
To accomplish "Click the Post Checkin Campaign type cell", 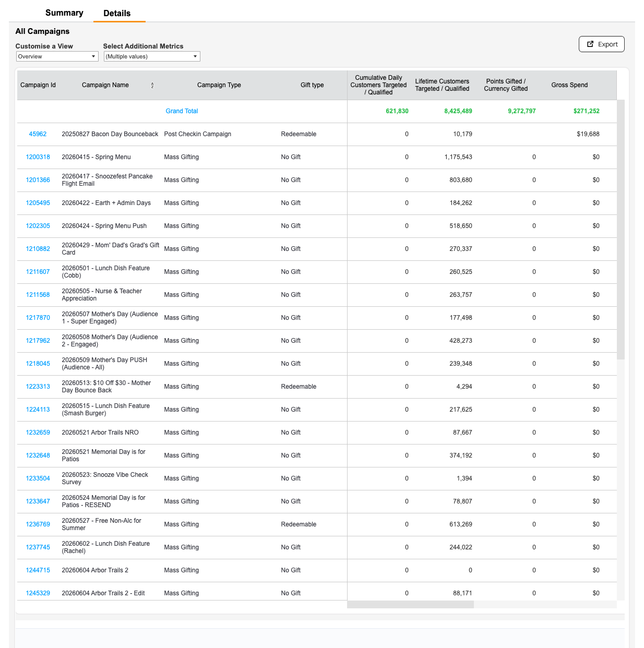I will click(198, 134).
